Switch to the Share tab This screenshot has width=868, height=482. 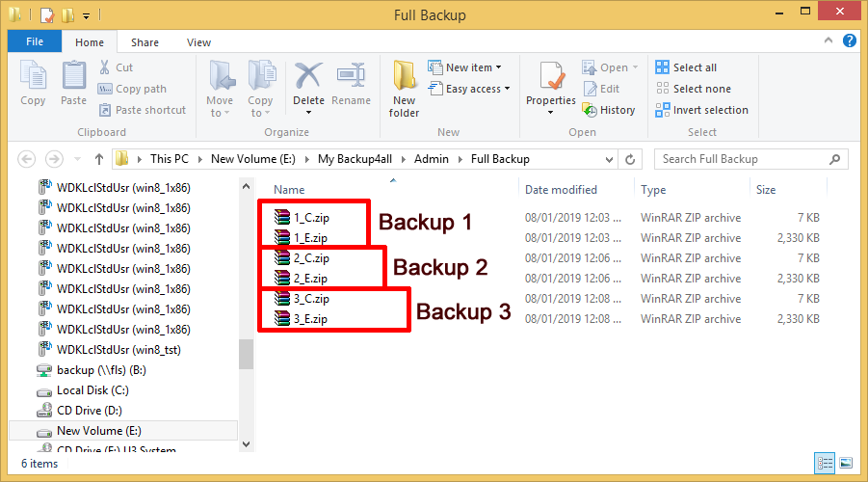(x=145, y=42)
